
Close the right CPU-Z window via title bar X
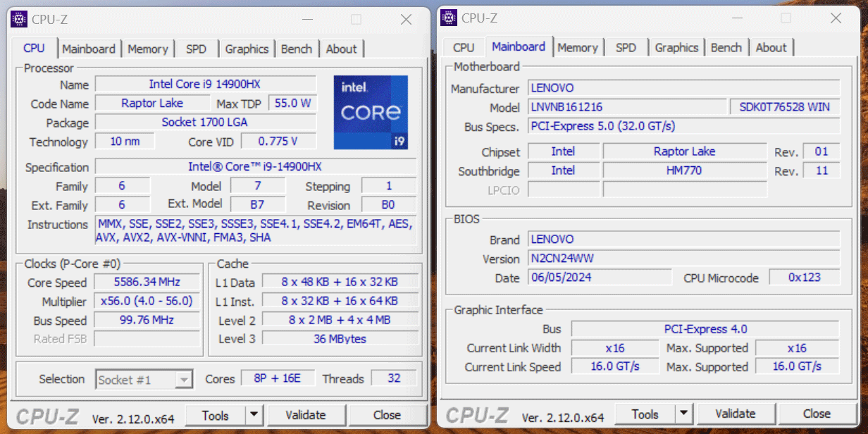(x=836, y=18)
